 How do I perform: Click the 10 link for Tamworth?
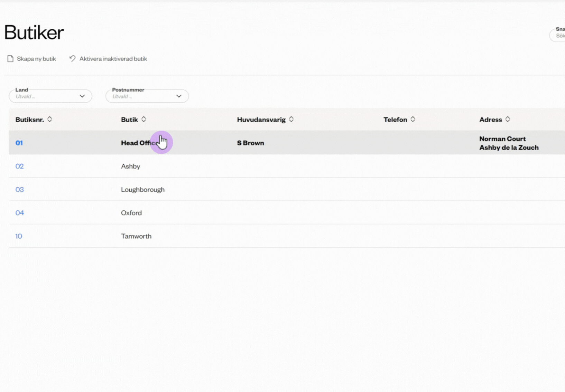pyautogui.click(x=19, y=236)
